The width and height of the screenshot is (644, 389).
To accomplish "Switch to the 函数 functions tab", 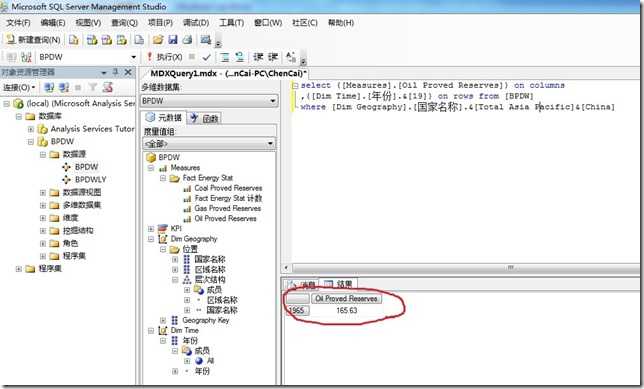I will click(205, 118).
